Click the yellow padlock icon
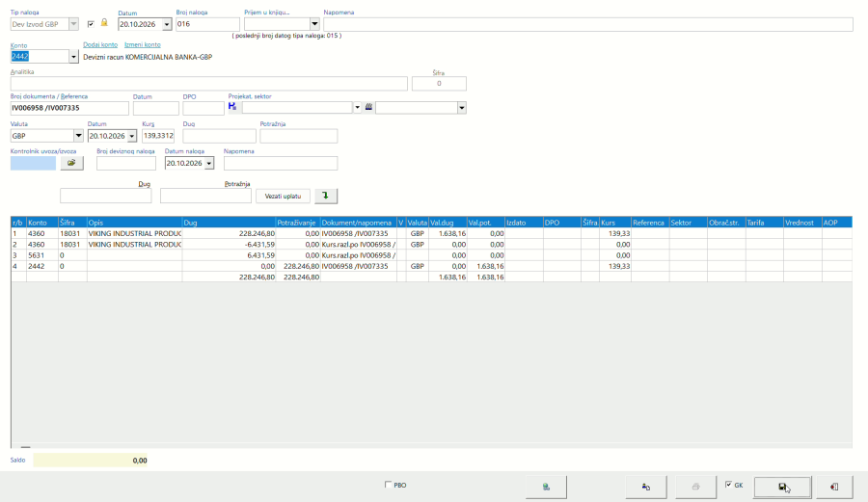The height and width of the screenshot is (502, 868). coord(104,23)
